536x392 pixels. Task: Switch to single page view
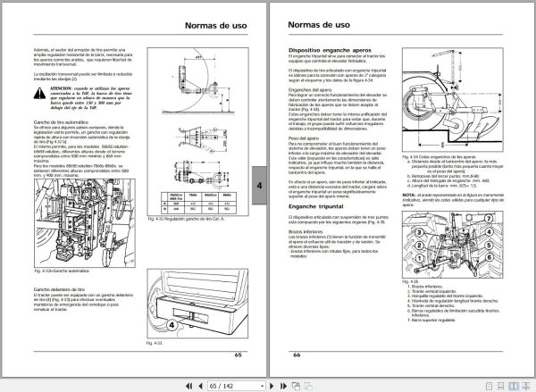coord(490,386)
